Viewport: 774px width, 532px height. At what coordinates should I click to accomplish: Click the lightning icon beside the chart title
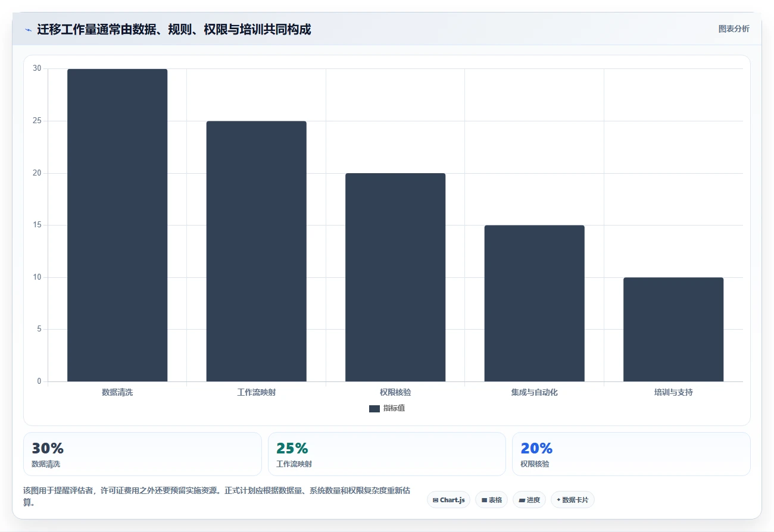click(28, 30)
